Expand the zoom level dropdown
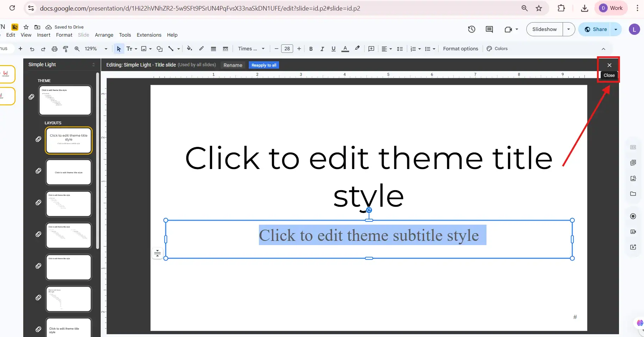The height and width of the screenshot is (337, 644). click(x=106, y=49)
